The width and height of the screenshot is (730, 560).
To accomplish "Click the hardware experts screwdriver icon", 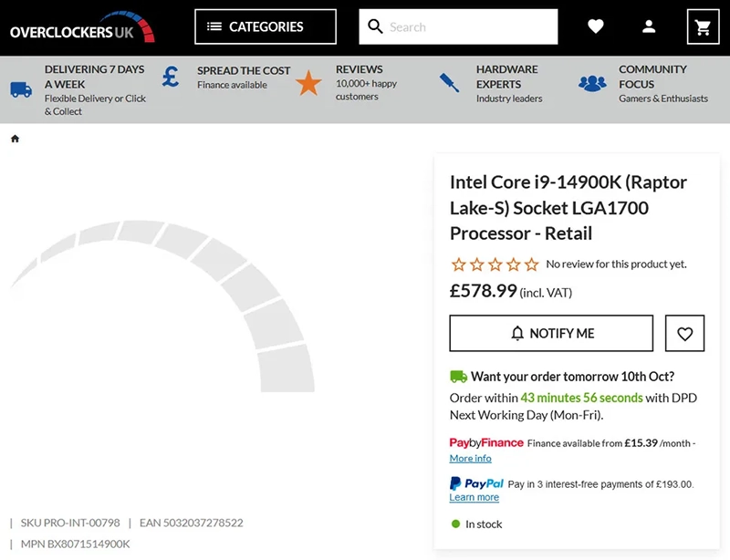I will (x=449, y=82).
